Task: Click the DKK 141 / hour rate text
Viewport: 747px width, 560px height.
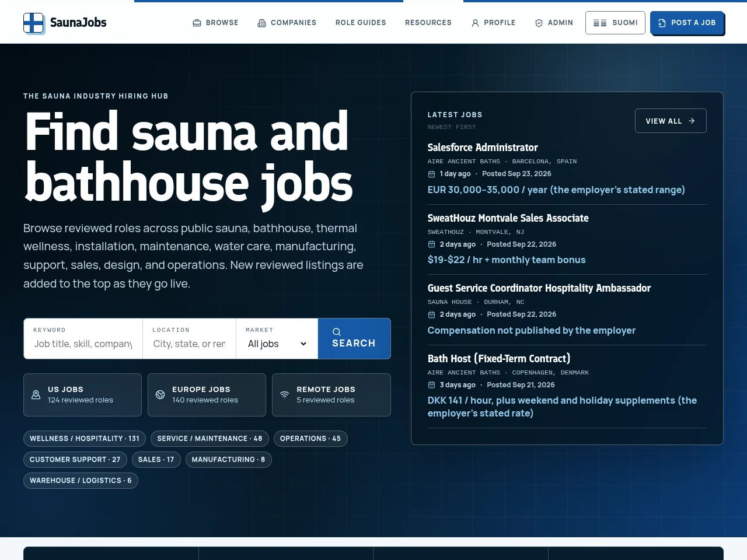Action: [562, 407]
